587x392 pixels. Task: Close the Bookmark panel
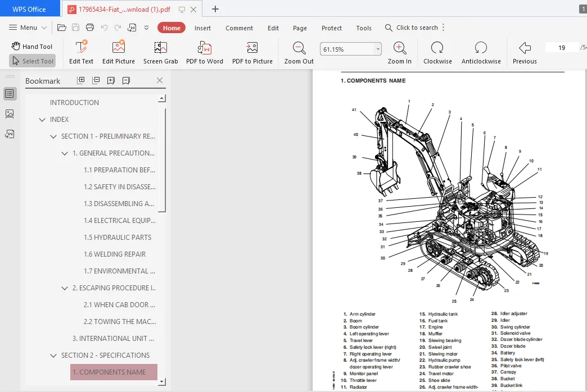coord(160,80)
